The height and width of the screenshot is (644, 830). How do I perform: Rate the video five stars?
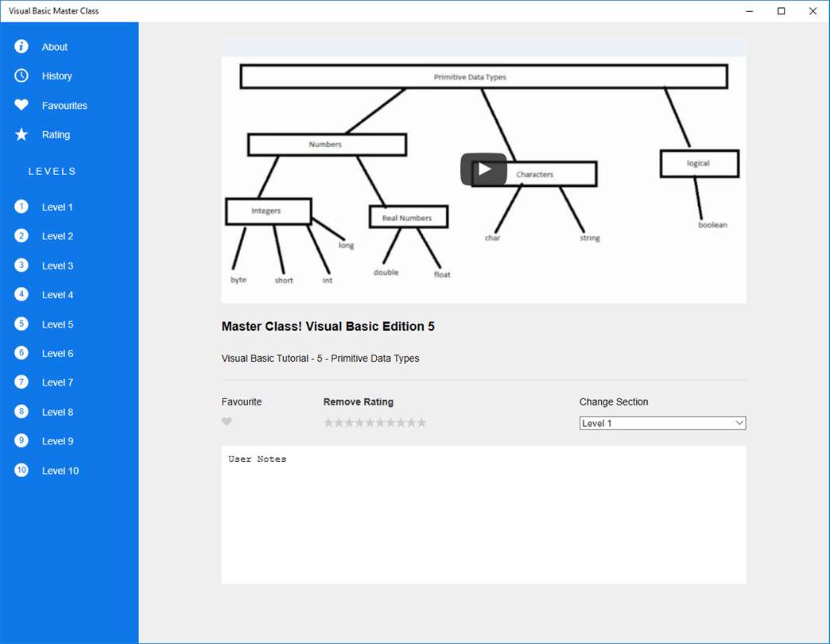point(370,422)
